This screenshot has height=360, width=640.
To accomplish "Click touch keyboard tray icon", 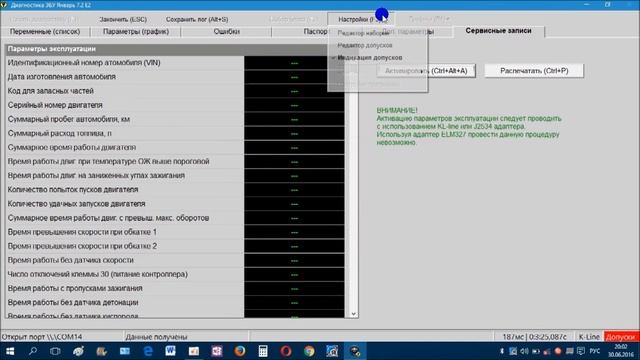I will tap(569, 351).
